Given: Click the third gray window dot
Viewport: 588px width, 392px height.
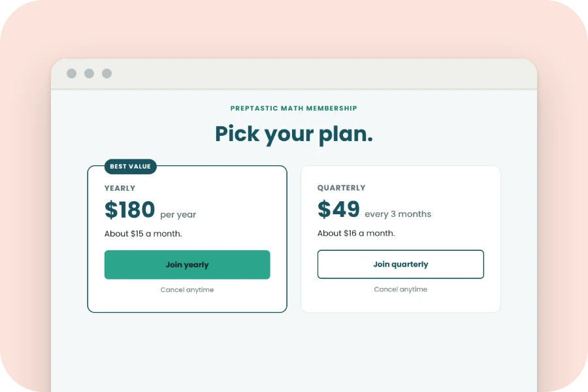Looking at the screenshot, I should coord(107,74).
